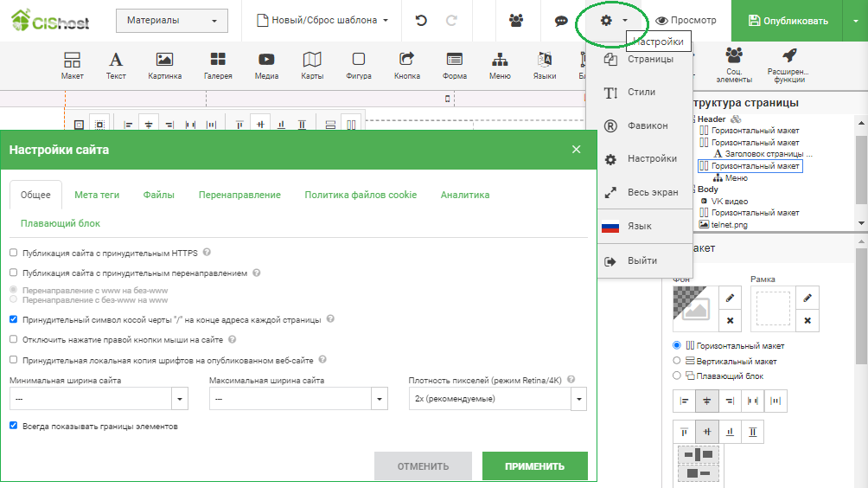Image resolution: width=868 pixels, height=488 pixels.
Task: Insert a Текст element
Action: pos(116,65)
